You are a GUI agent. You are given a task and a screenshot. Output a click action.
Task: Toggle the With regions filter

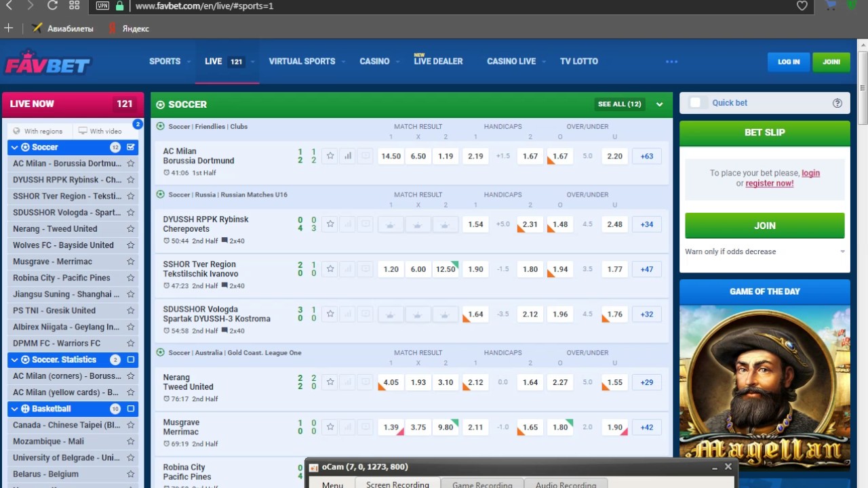coord(38,131)
